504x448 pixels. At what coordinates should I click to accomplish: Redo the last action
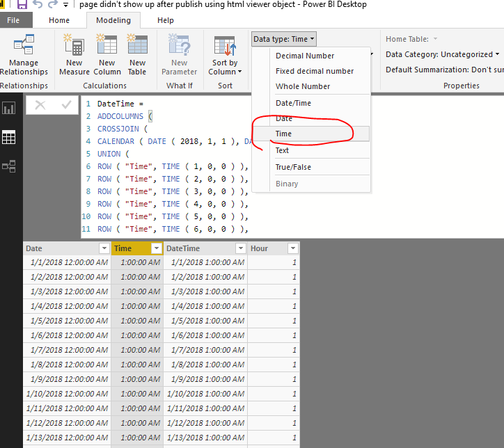(x=52, y=4)
